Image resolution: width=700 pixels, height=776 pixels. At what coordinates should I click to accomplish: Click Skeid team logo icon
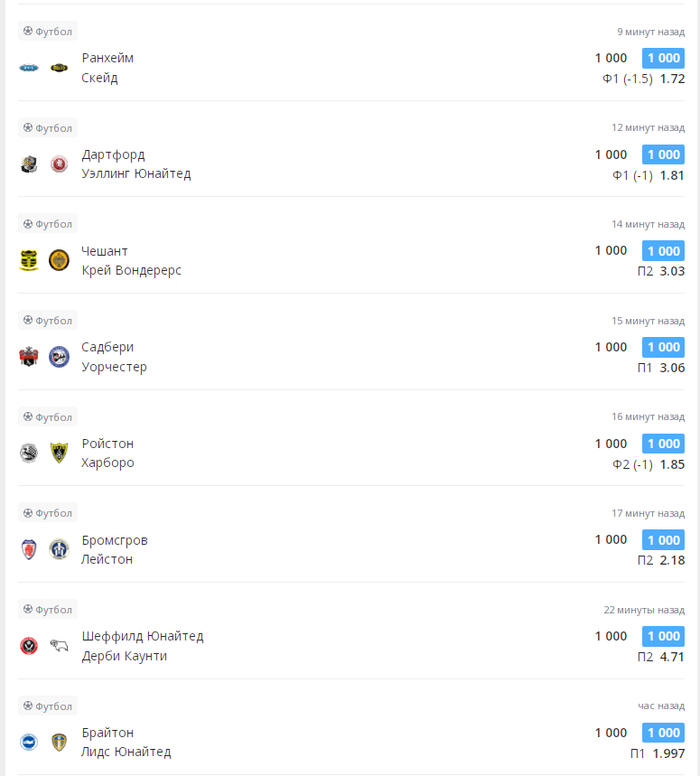click(x=59, y=68)
